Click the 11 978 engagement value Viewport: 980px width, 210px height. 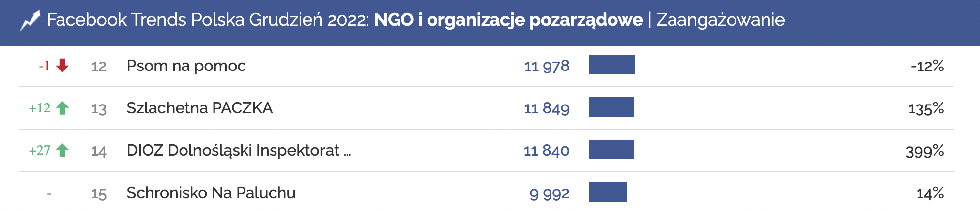pos(547,66)
